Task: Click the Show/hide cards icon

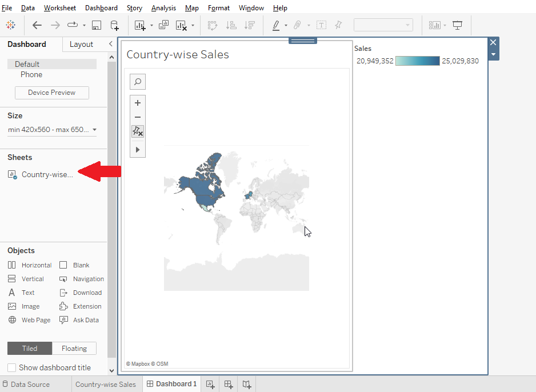Action: point(435,25)
